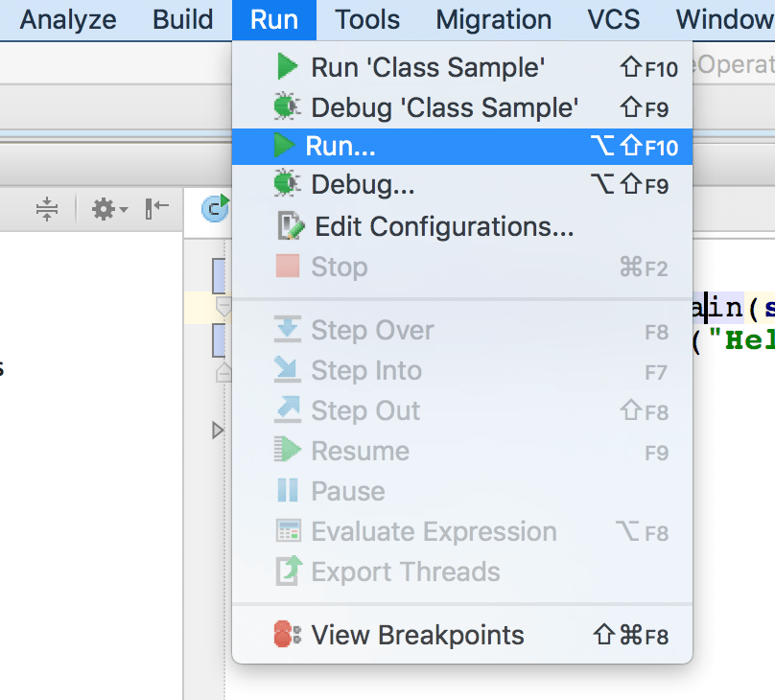The image size is (775, 700).
Task: Click the Run menu title in the menu bar
Action: point(274,19)
